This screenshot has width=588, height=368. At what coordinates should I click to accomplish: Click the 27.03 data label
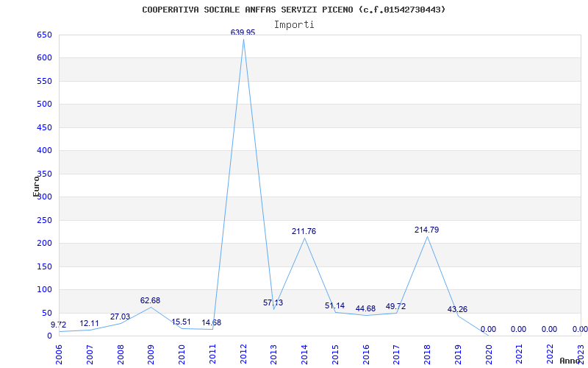tap(120, 316)
